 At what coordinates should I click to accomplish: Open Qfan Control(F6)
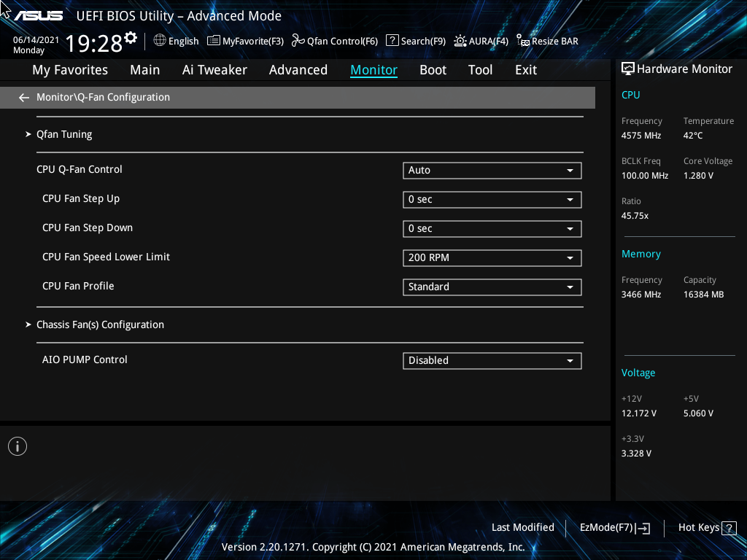coord(343,42)
